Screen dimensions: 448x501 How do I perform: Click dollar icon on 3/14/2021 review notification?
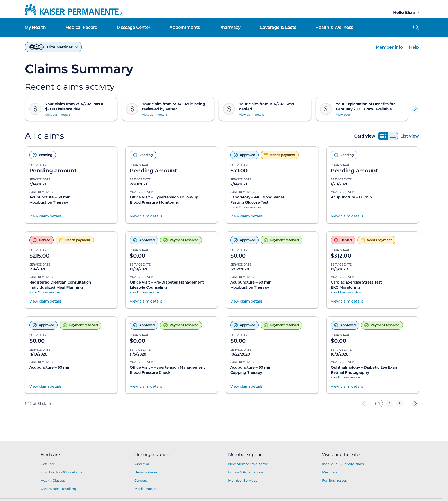pyautogui.click(x=132, y=109)
